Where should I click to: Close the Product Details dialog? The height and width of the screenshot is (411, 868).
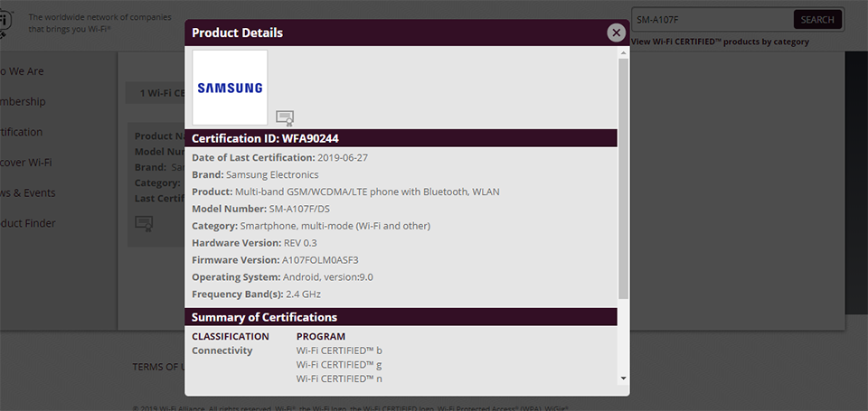(x=617, y=33)
